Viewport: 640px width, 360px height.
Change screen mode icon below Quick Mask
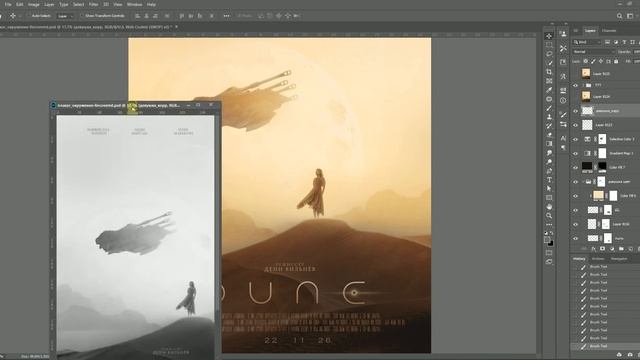click(x=549, y=262)
